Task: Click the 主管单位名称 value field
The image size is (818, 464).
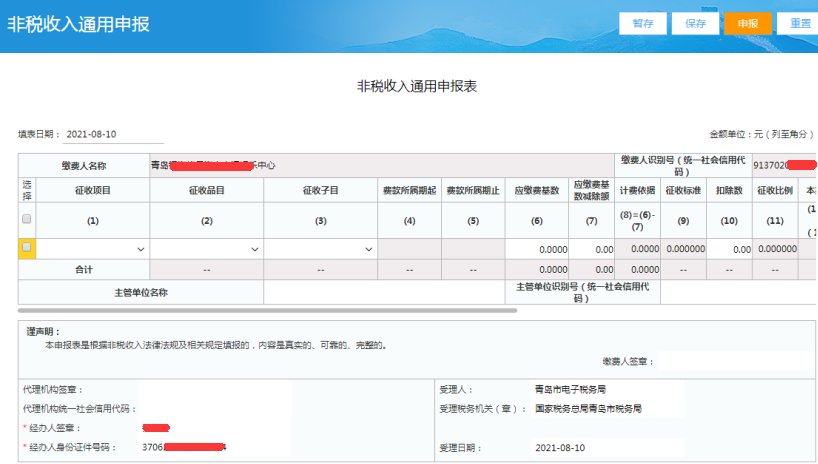Action: click(x=384, y=292)
